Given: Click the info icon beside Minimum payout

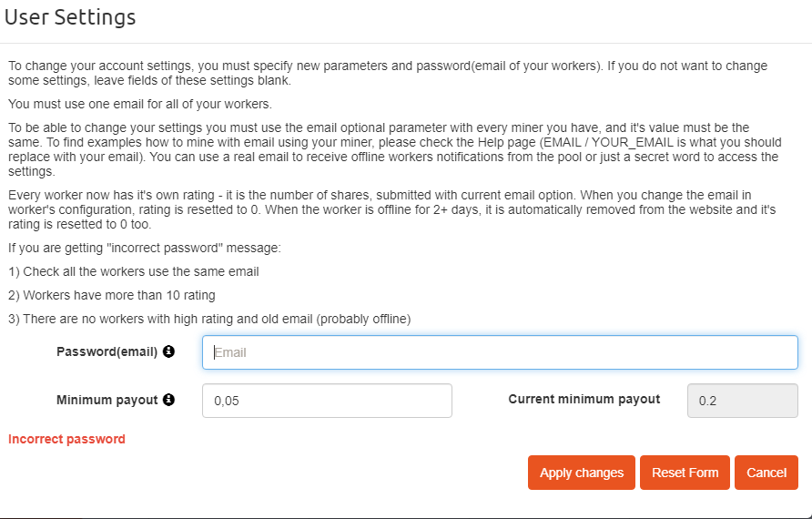Looking at the screenshot, I should pyautogui.click(x=168, y=399).
